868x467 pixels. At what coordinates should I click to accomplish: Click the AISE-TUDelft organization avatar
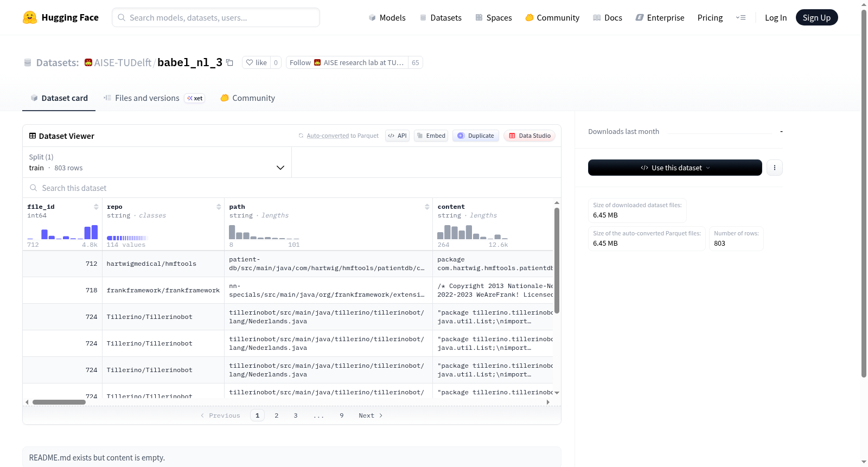88,62
